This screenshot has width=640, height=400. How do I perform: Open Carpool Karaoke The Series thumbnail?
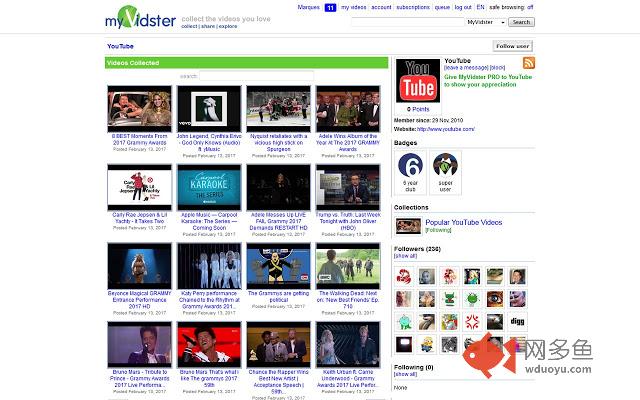coord(209,187)
